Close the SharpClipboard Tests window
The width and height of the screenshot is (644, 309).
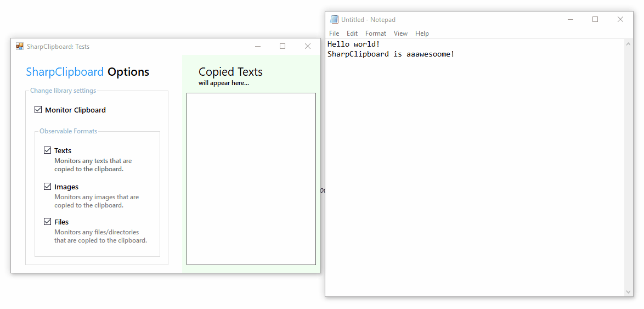pos(308,47)
